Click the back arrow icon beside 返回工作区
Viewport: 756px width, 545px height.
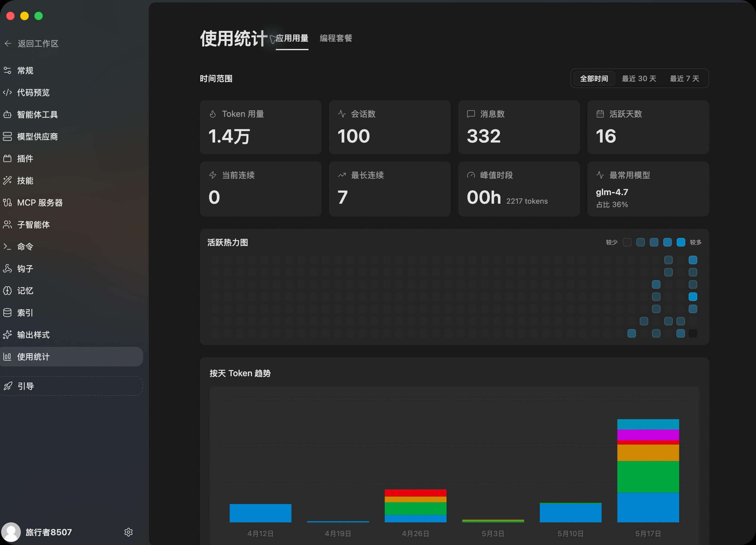(x=8, y=43)
